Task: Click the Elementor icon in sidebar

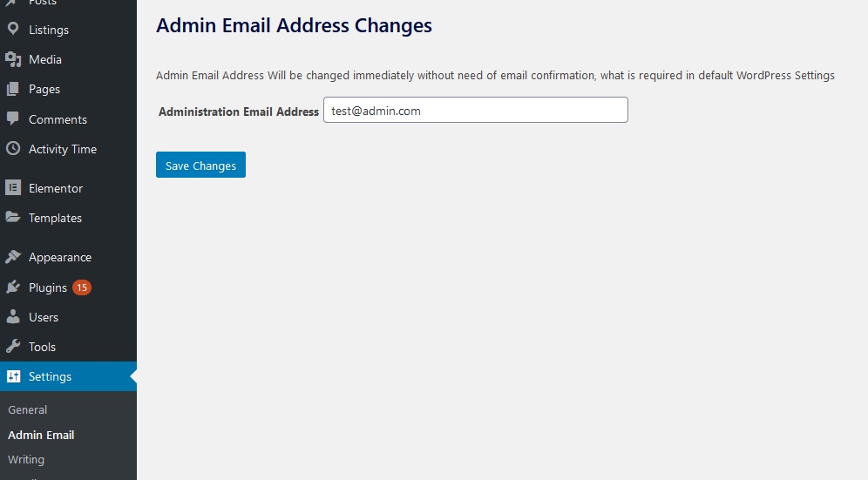Action: pyautogui.click(x=13, y=188)
